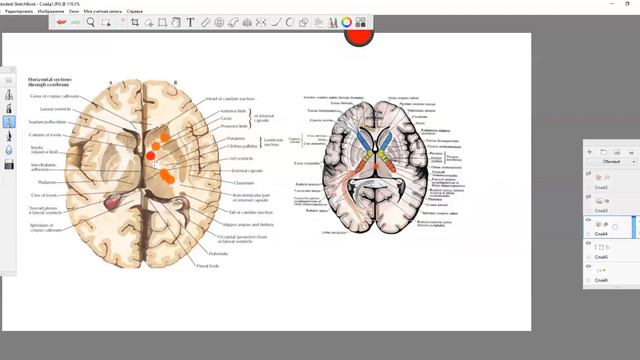The width and height of the screenshot is (640, 360).
Task: Select the Flood Fill bucket tool
Action: (176, 22)
